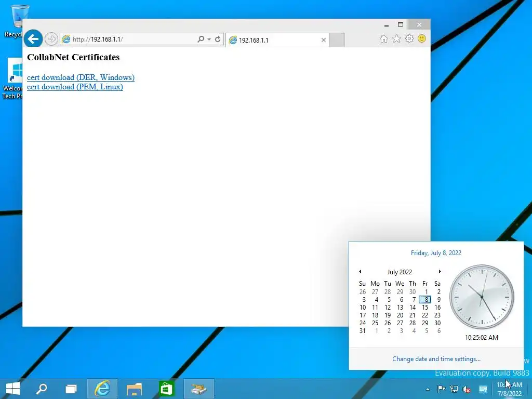
Task: Select July 14 in the calendar
Action: coord(413,308)
